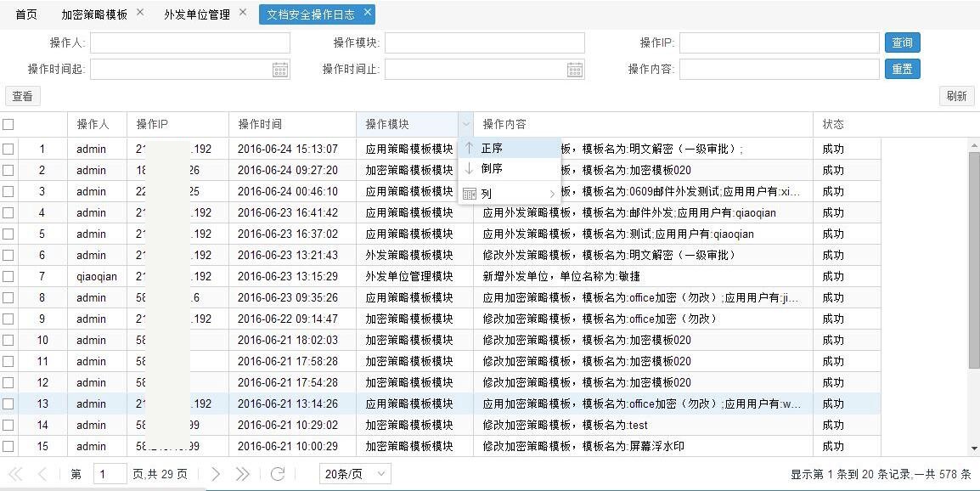Go to the first page
This screenshot has height=491, width=980.
15,474
